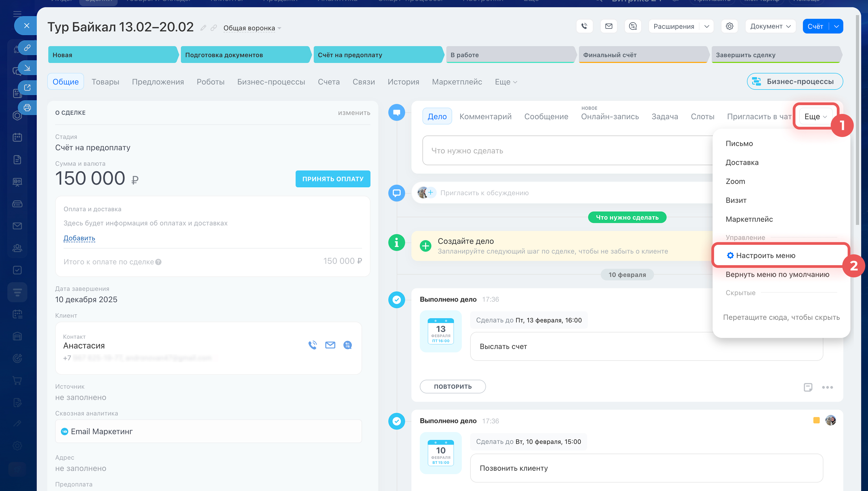Click the pencil edit icon beside deal title
The image size is (868, 491).
203,28
